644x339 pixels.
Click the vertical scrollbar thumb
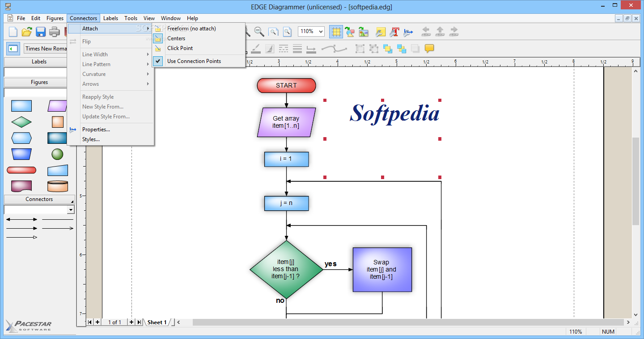click(x=636, y=181)
